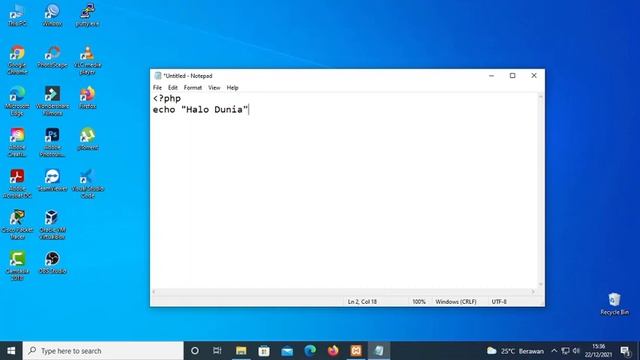Select the Microsoft Edge desktop shortcut
Screen dimensions: 640x360
pyautogui.click(x=17, y=101)
